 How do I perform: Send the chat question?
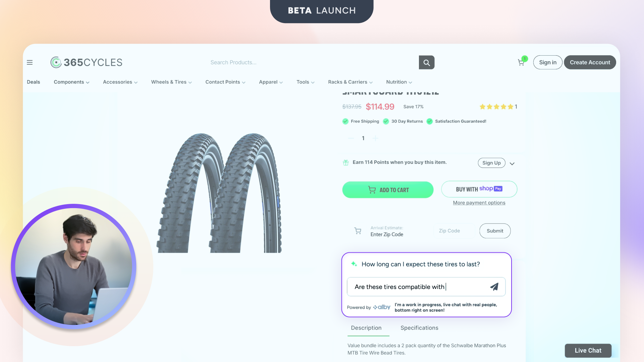[x=494, y=287]
